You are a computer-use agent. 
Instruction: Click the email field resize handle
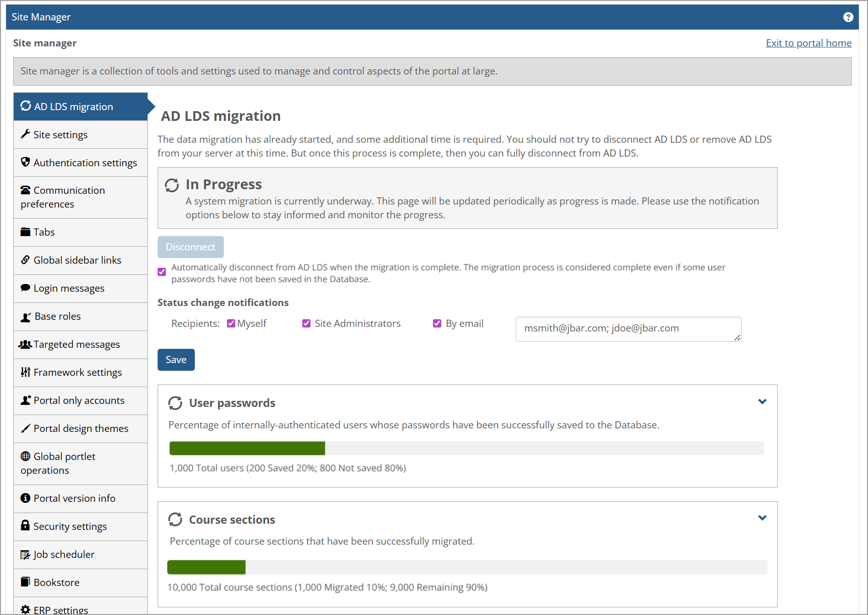click(737, 338)
